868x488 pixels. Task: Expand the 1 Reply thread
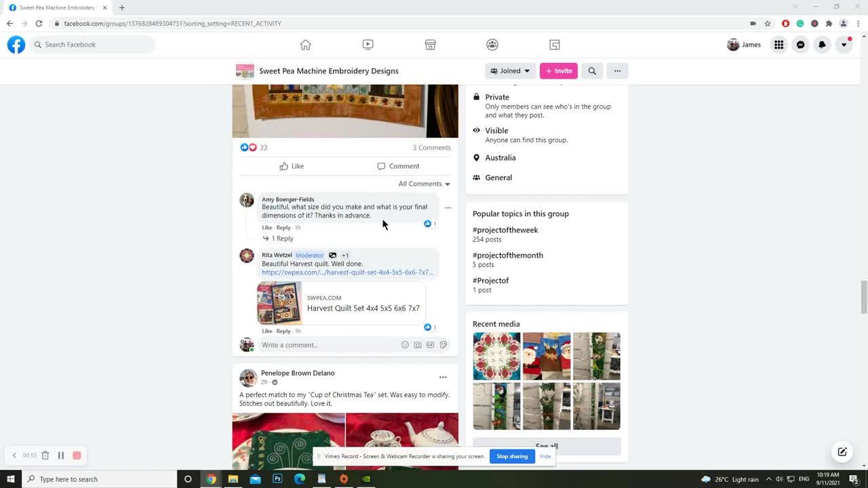point(278,239)
